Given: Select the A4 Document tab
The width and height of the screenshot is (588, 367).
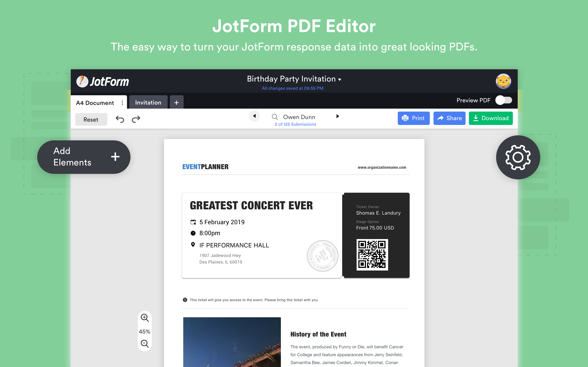Looking at the screenshot, I should (x=95, y=103).
